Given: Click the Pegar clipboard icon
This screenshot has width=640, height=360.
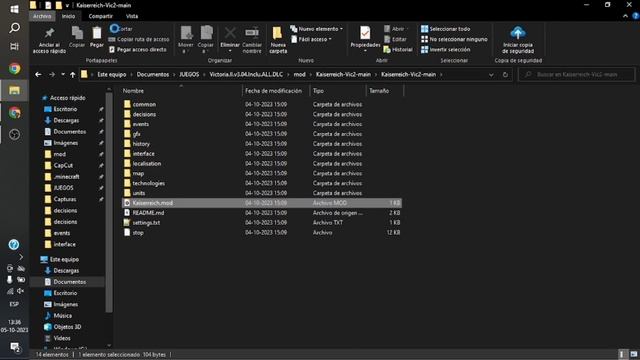Looking at the screenshot, I should click(x=97, y=37).
